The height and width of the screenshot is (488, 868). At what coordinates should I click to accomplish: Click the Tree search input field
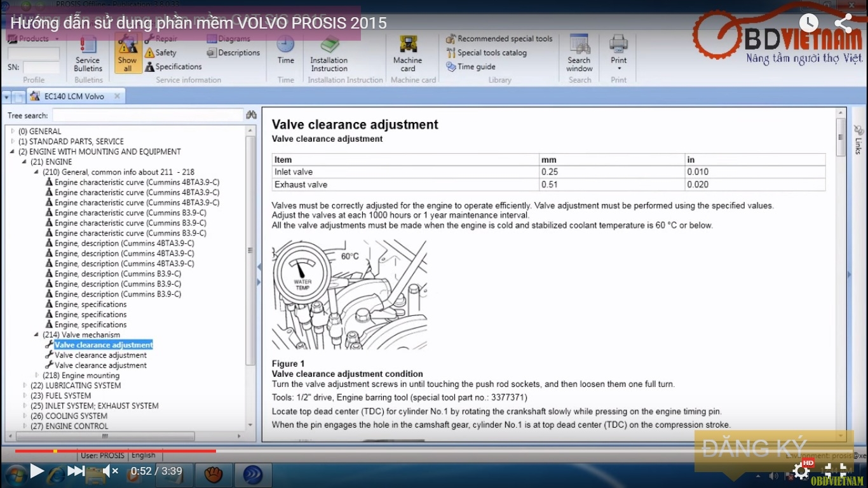click(x=147, y=115)
